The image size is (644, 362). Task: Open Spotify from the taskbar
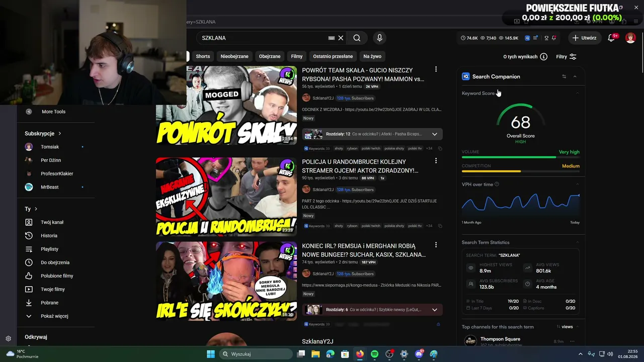(x=374, y=354)
